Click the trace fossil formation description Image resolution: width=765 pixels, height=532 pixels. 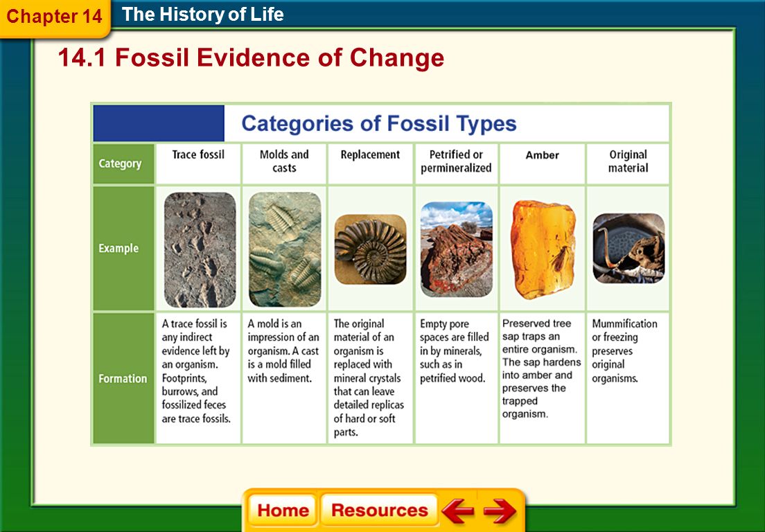[x=196, y=371]
